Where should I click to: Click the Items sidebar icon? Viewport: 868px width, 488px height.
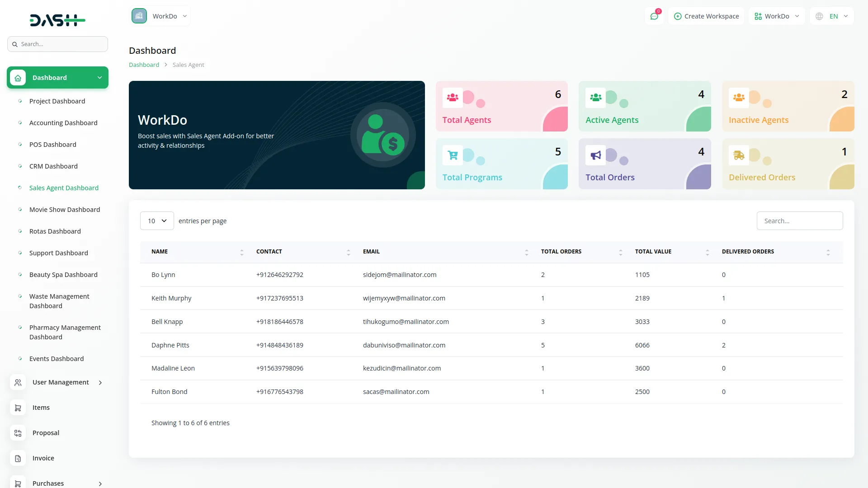[x=18, y=408]
